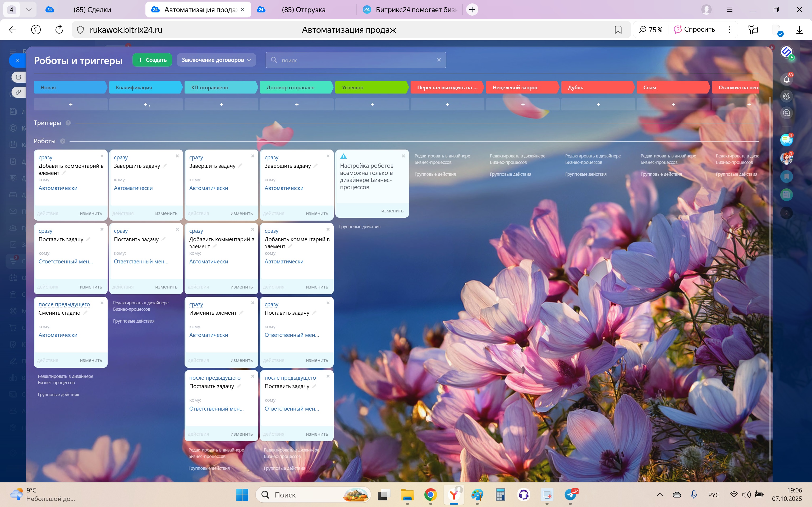Expand Заключение договоров pipeline dropdown

click(x=216, y=60)
